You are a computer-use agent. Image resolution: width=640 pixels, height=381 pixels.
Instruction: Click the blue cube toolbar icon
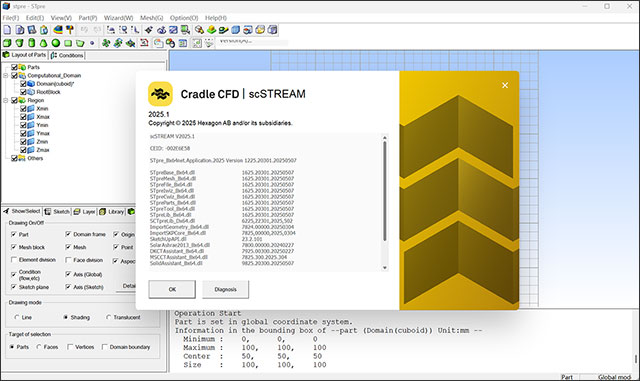pyautogui.click(x=236, y=30)
